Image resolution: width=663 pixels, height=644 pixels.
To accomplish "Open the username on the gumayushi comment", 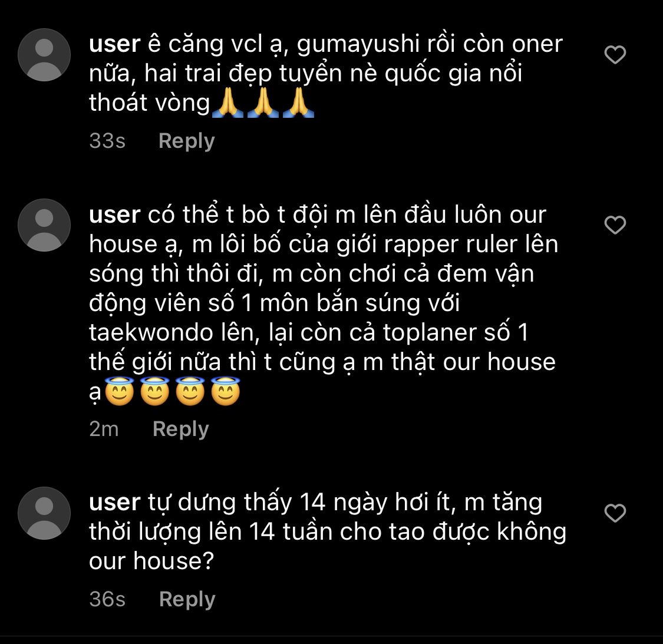I will point(114,44).
